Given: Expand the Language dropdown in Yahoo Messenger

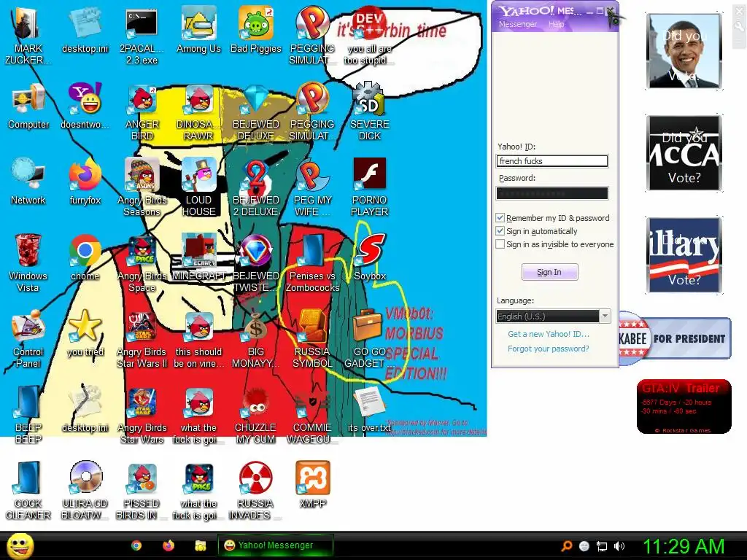Looking at the screenshot, I should pyautogui.click(x=605, y=316).
